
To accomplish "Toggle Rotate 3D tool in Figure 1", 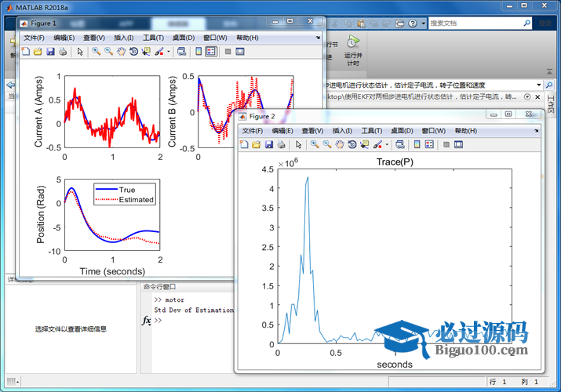I will 134,52.
